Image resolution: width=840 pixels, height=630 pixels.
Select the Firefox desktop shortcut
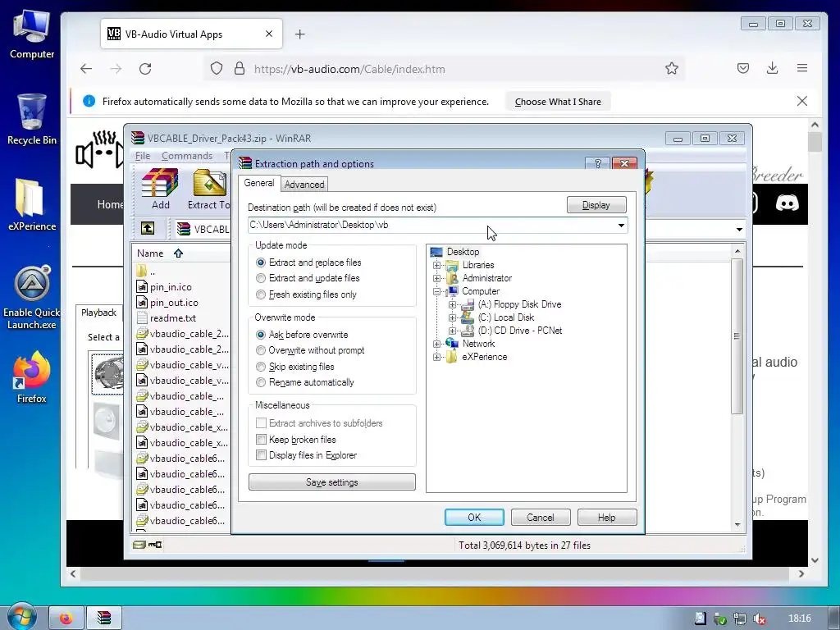[x=32, y=377]
